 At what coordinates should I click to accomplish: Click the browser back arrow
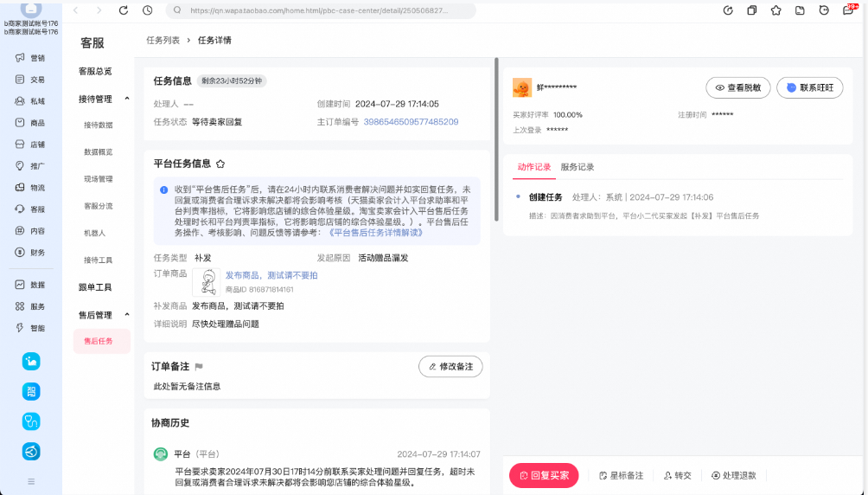pyautogui.click(x=76, y=10)
